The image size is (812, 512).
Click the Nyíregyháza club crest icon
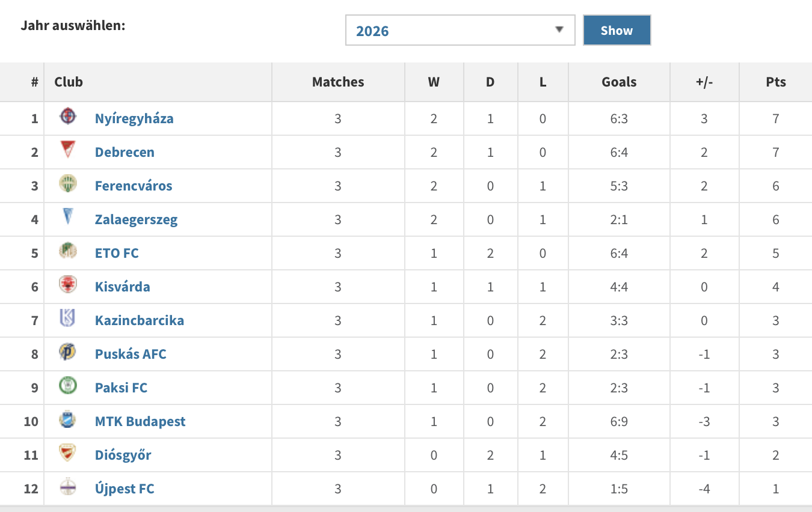68,116
